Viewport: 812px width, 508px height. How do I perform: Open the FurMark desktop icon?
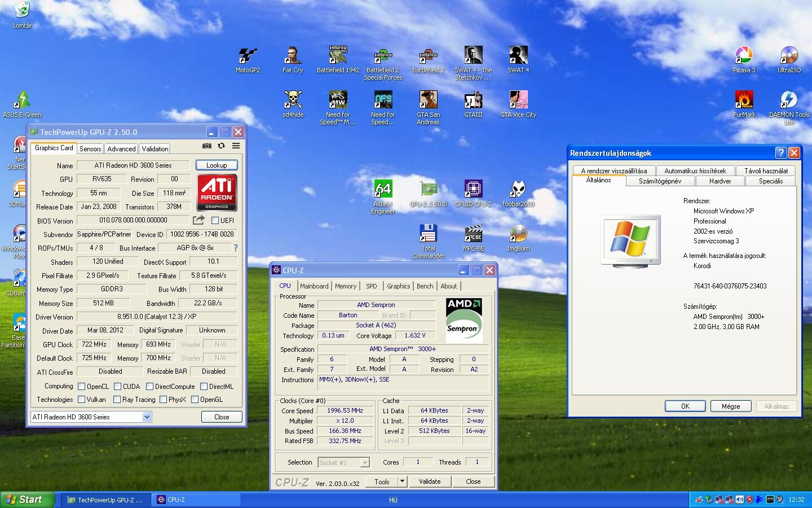744,100
